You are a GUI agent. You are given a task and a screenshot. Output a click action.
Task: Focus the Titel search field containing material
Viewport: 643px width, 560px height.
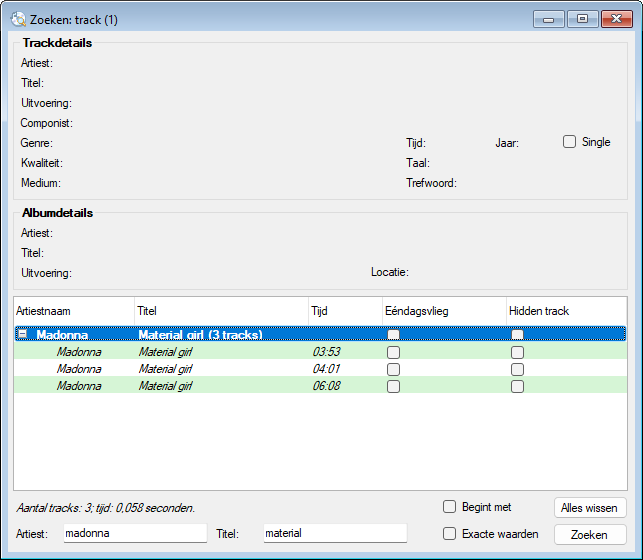tap(335, 533)
